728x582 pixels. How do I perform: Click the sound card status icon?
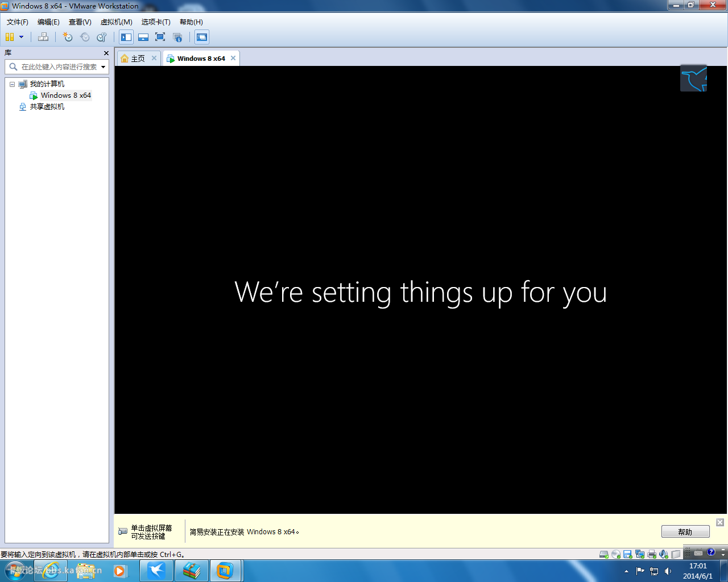point(664,554)
